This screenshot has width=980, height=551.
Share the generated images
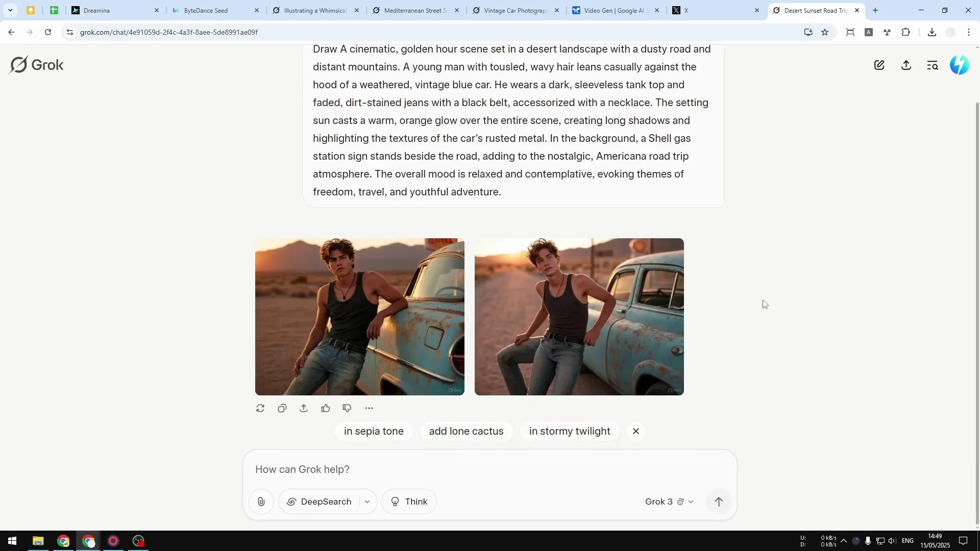pos(304,408)
